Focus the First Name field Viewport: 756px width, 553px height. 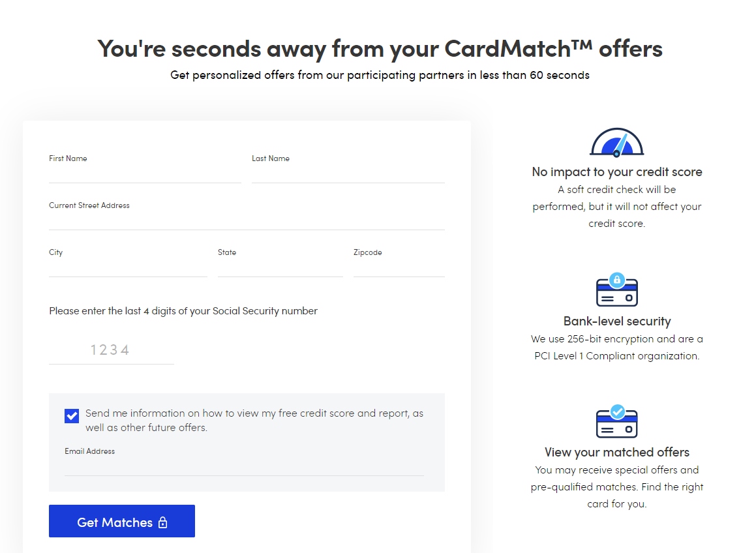(x=145, y=173)
